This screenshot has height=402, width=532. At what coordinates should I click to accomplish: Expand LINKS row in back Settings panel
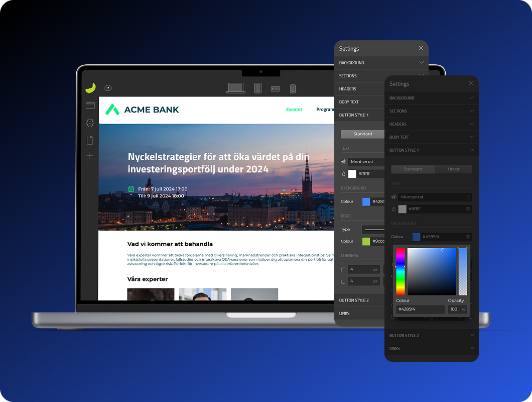[360, 313]
